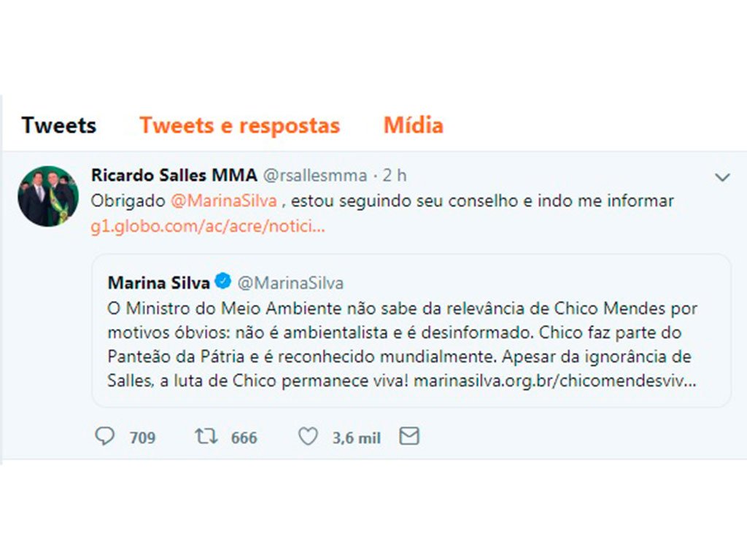Click Marina Silva name in quoted tweet

158,282
